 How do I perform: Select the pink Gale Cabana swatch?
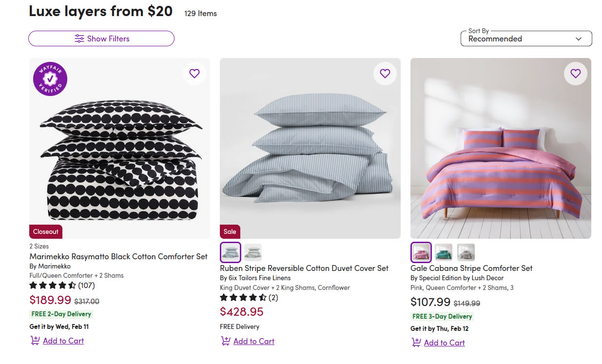coord(421,252)
